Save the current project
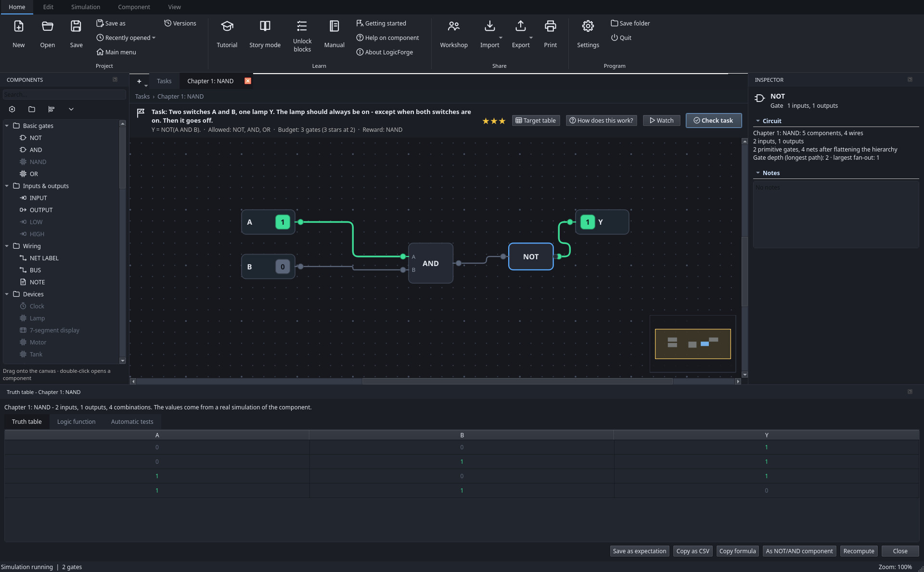The height and width of the screenshot is (572, 924). tap(76, 34)
